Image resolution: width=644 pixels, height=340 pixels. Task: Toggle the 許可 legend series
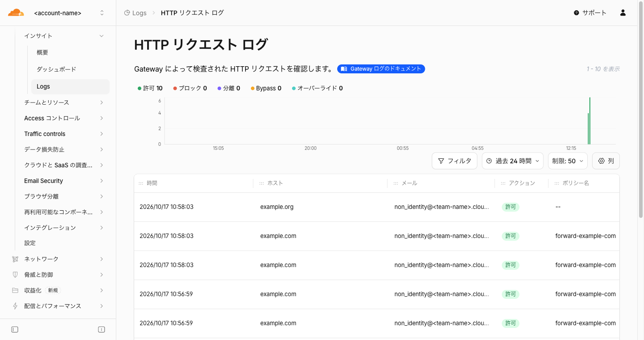pyautogui.click(x=150, y=88)
